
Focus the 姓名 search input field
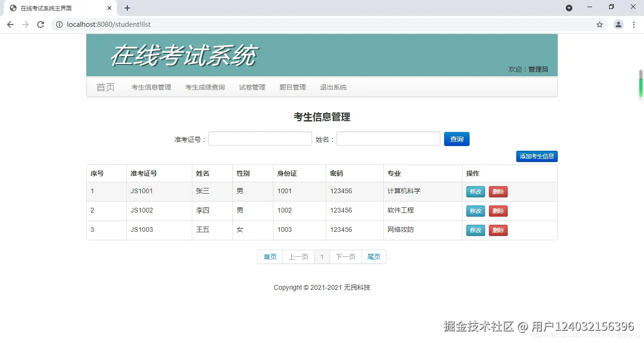388,139
